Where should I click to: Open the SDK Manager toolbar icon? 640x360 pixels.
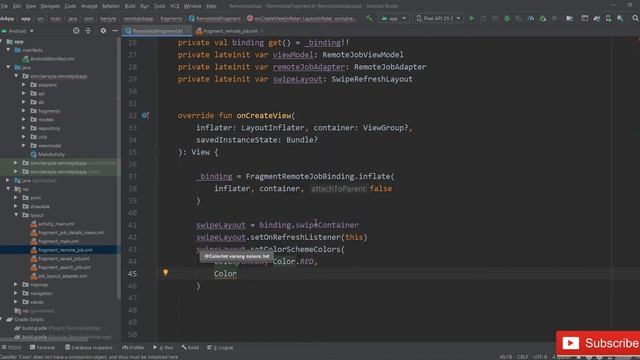click(620, 18)
